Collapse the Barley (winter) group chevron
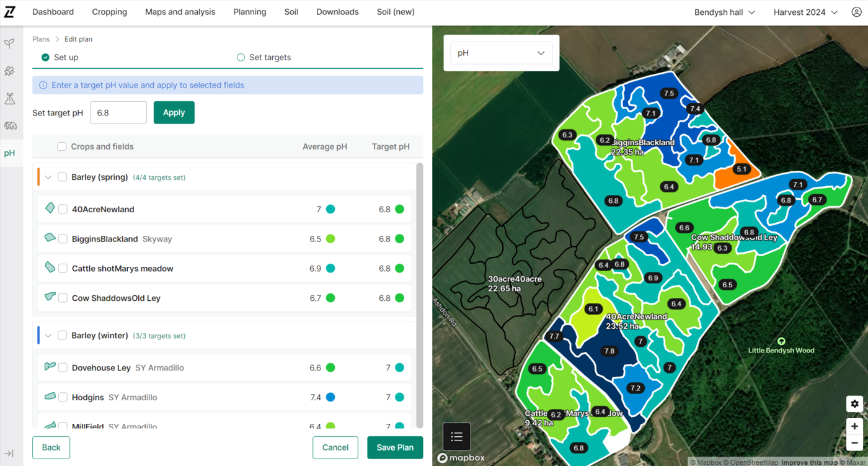 pyautogui.click(x=48, y=336)
